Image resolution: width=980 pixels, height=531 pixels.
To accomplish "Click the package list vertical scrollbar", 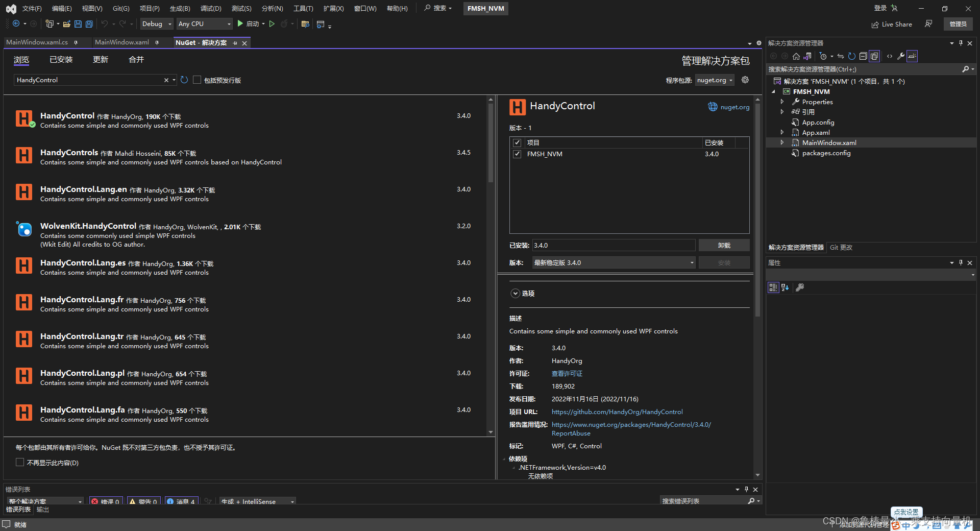I will pos(491,143).
